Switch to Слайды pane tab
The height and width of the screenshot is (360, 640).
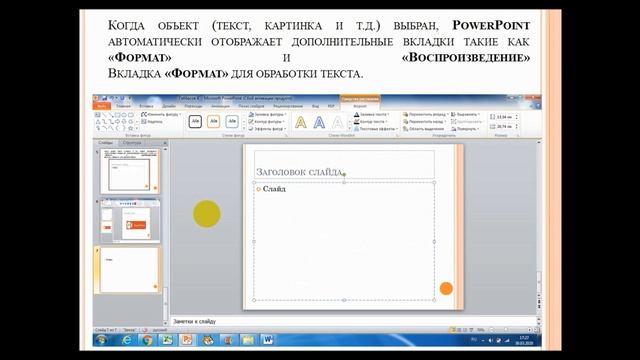[105, 143]
